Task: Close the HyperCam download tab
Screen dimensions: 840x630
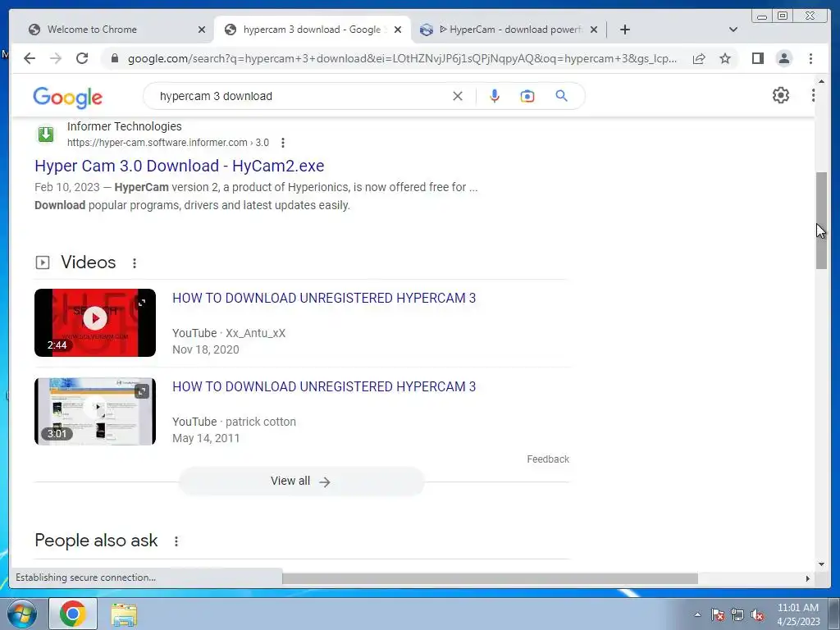Action: [x=594, y=30]
